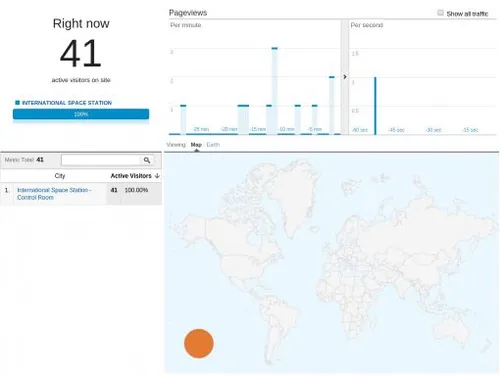Enable the Show all traffic checkbox
This screenshot has height=376, width=500.
[440, 13]
